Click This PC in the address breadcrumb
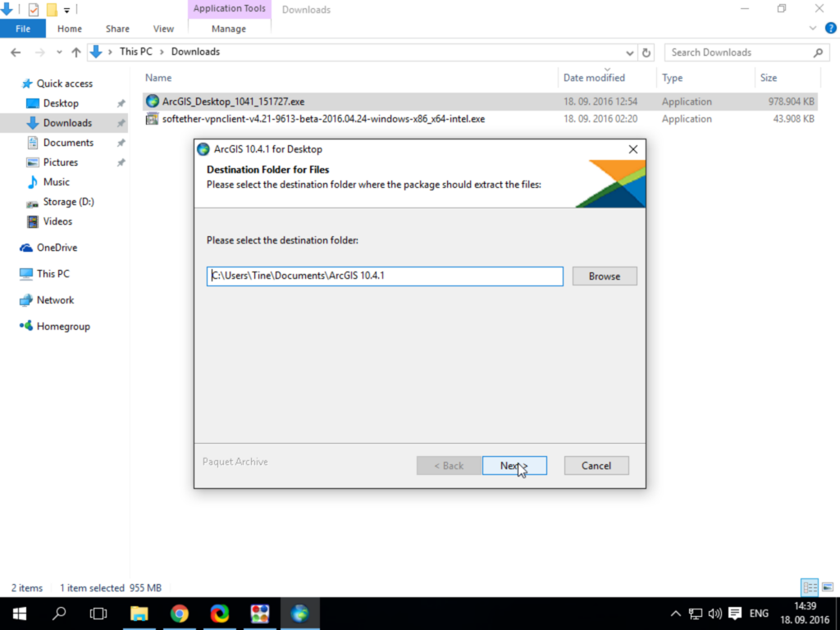 (135, 52)
